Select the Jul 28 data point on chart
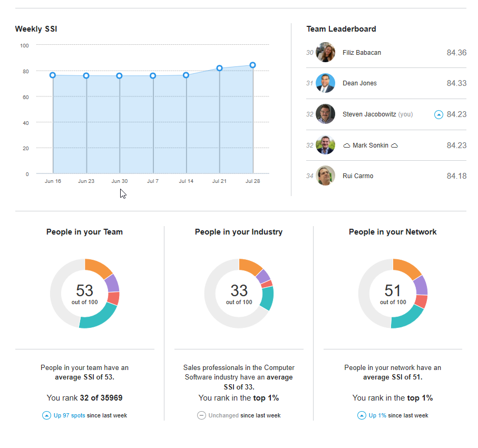 point(253,65)
